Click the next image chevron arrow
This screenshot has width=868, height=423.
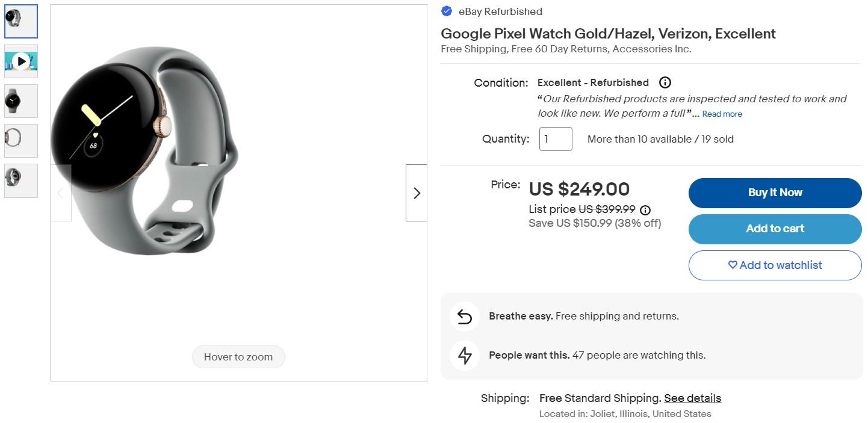point(416,193)
